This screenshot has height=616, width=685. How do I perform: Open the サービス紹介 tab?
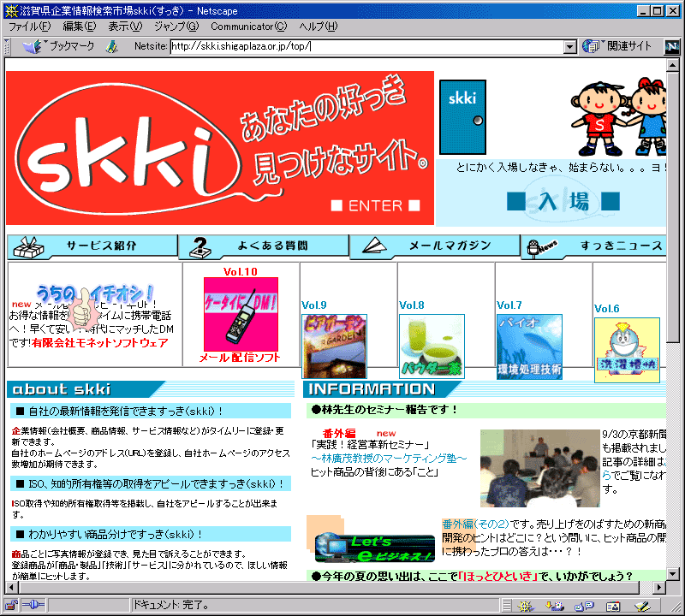[92, 246]
